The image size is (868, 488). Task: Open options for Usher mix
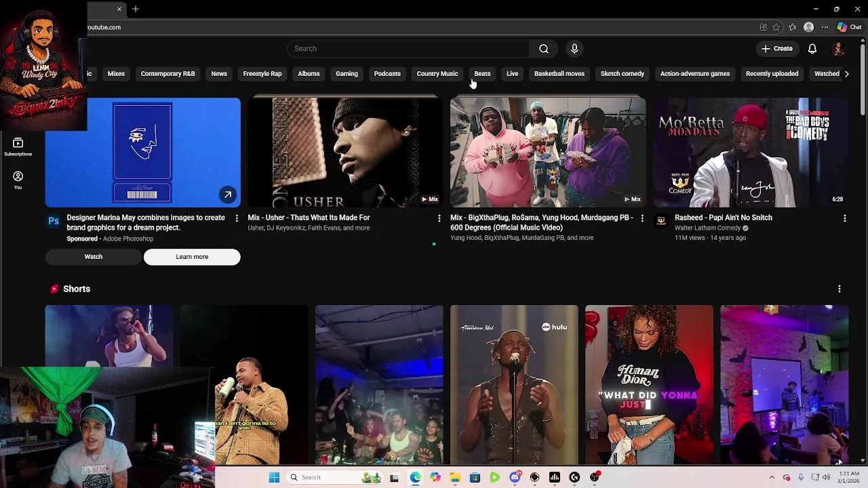[439, 218]
